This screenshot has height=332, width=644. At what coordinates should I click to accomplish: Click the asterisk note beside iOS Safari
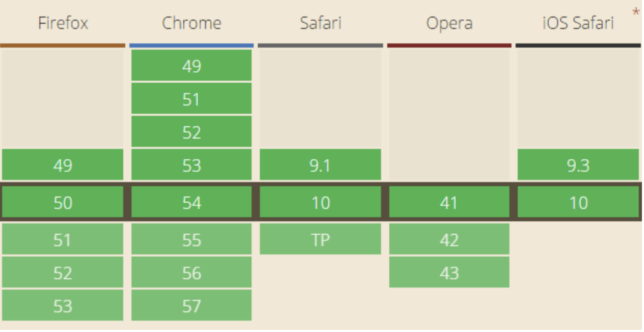636,12
